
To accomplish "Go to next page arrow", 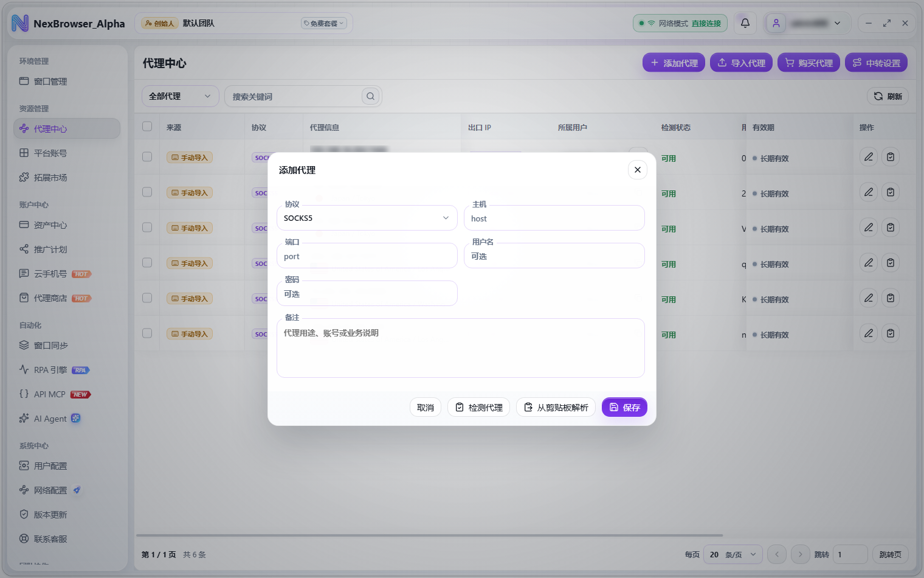I will coord(800,554).
